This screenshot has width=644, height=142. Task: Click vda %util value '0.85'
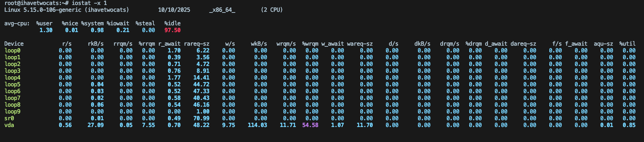(x=629, y=125)
